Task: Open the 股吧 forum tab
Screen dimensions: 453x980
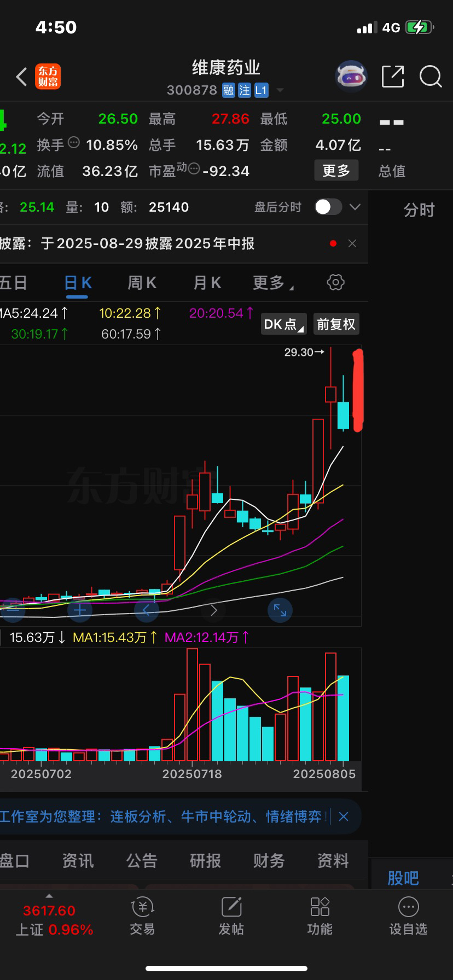Action: click(x=403, y=878)
